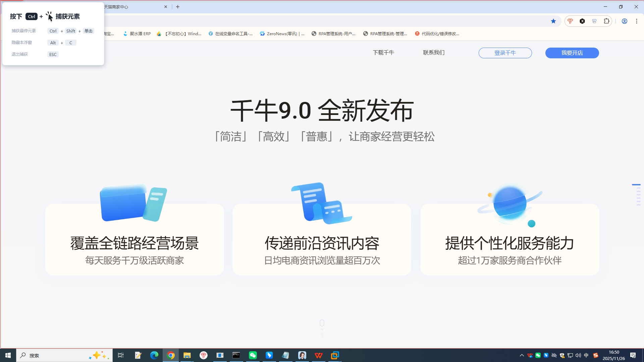Open the RPA管理系统-管理 bookmark
This screenshot has width=644, height=362.
point(385,34)
